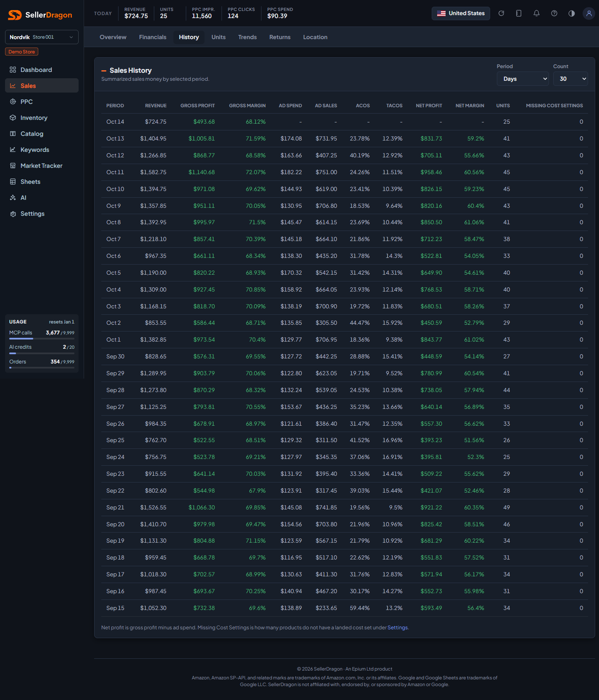Open Market Tracker from the sidebar

[42, 166]
